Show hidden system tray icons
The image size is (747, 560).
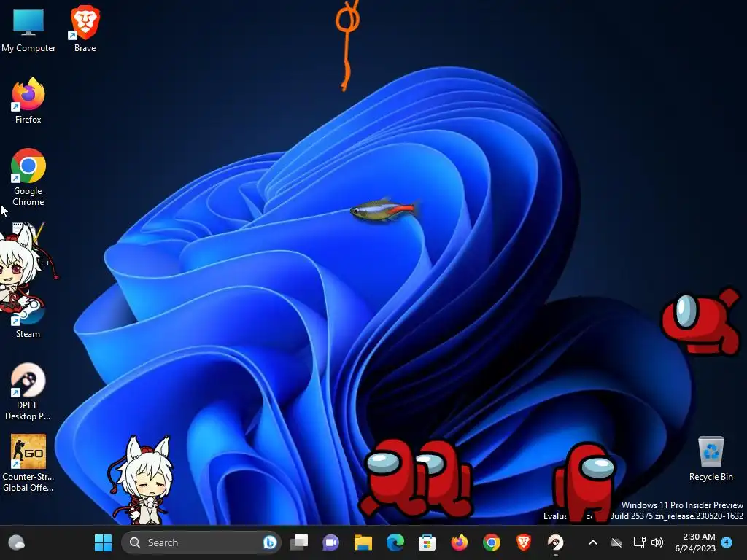tap(593, 542)
